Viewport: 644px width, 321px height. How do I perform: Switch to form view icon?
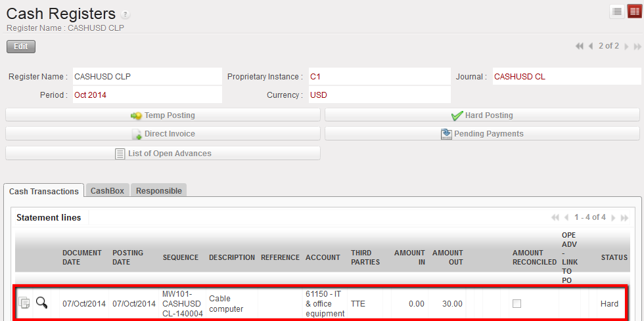[633, 11]
